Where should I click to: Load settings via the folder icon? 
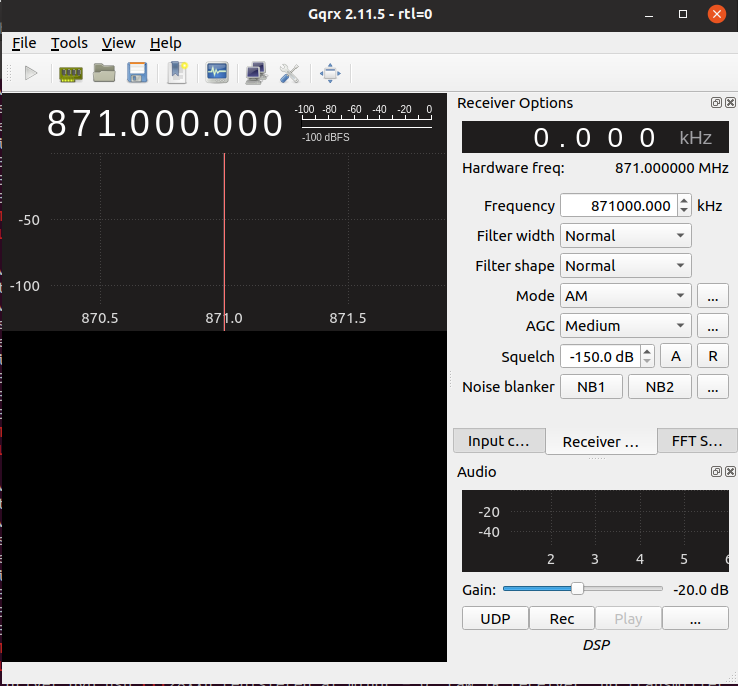(104, 73)
